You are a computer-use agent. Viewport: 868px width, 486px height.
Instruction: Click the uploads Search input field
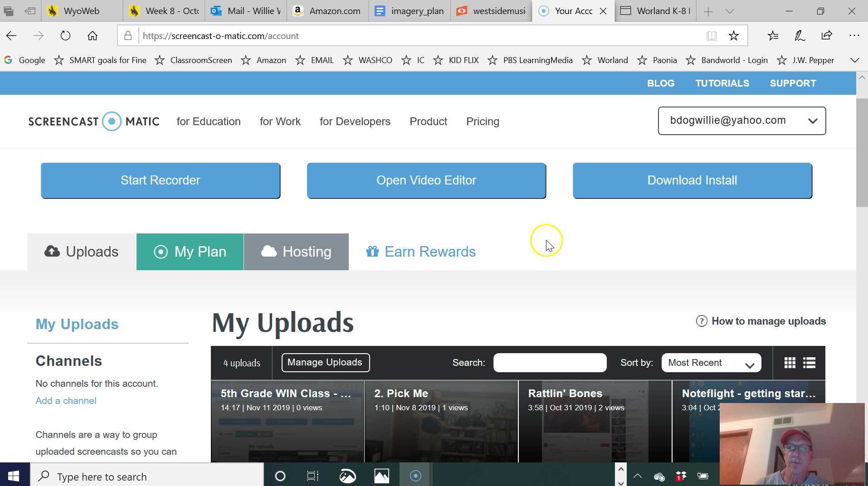click(x=550, y=363)
